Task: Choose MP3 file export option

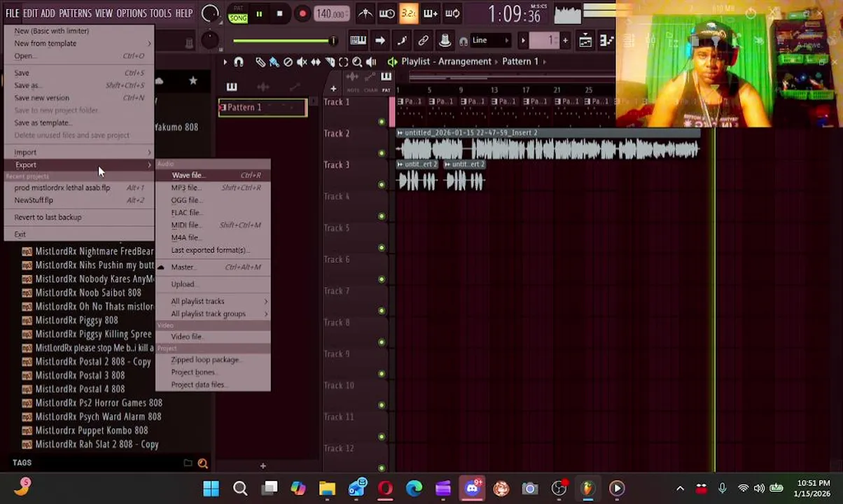Action: pos(213,188)
